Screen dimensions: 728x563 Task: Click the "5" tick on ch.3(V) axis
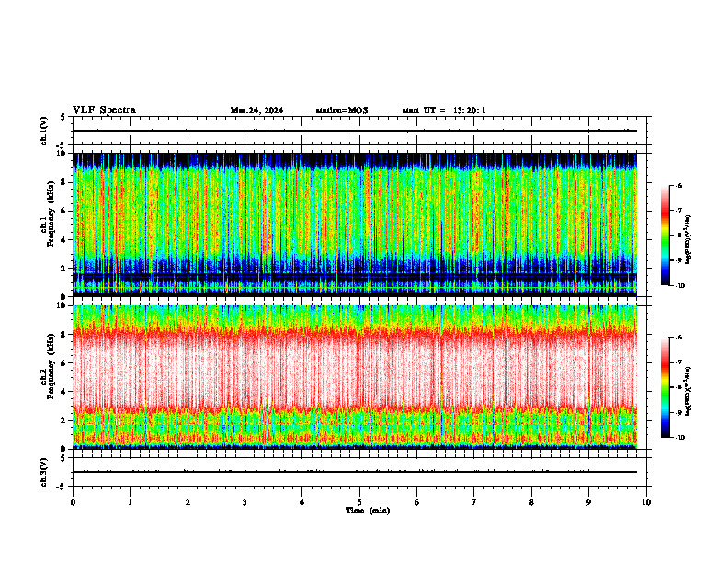click(63, 458)
